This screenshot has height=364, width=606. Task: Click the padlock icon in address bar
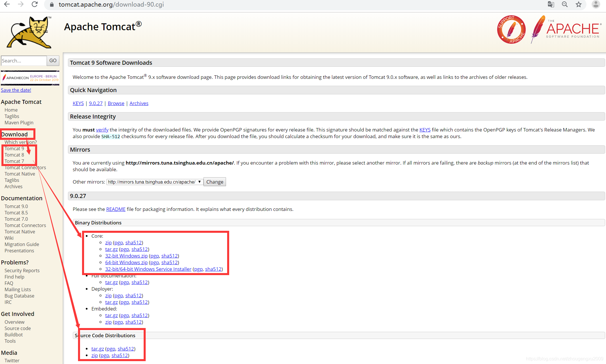(52, 5)
